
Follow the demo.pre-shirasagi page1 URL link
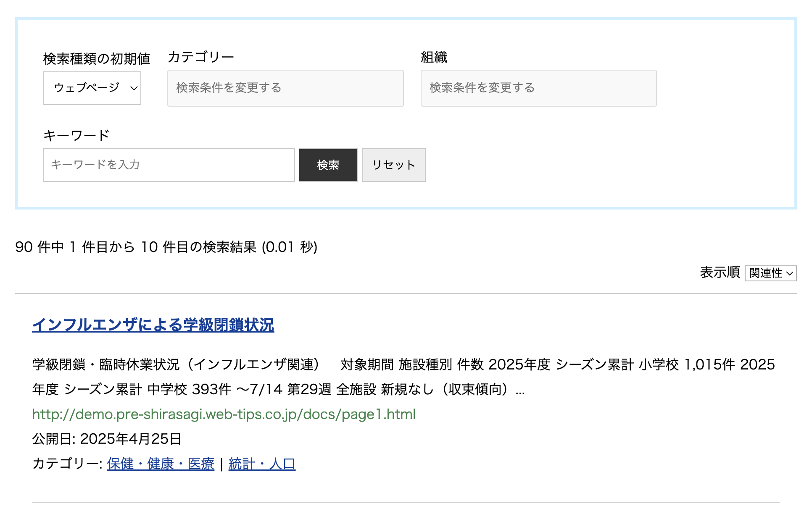coord(224,414)
